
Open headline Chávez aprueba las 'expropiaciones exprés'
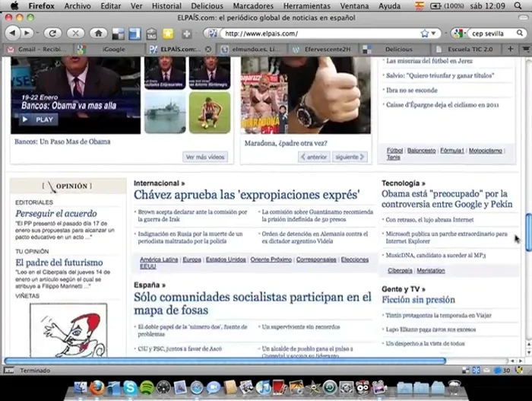[x=247, y=195]
